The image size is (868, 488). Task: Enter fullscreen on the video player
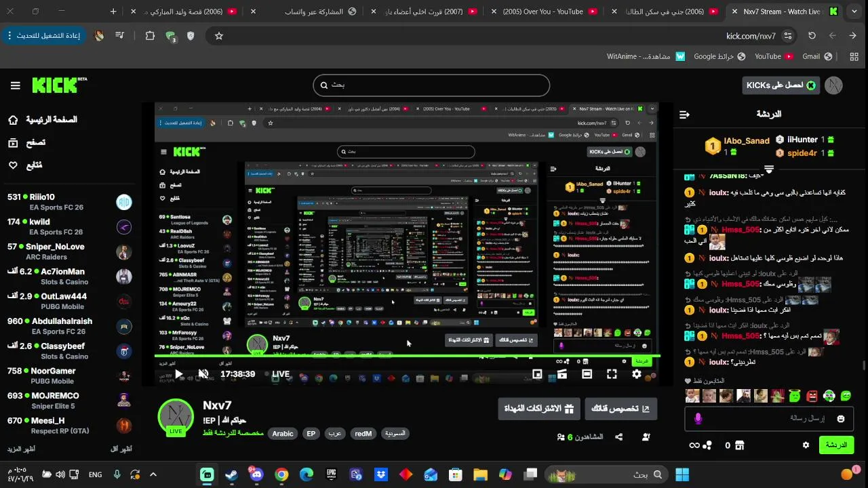(612, 374)
